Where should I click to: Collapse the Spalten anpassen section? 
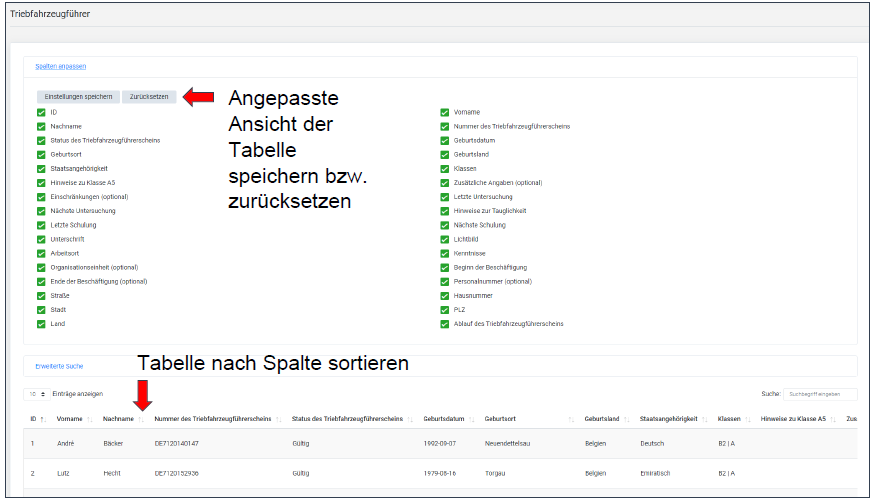tap(60, 66)
